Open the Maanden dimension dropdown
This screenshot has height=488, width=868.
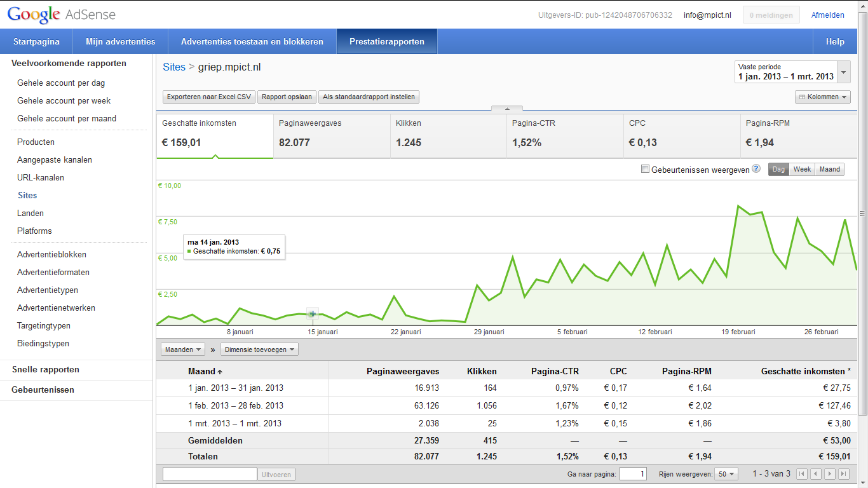(183, 349)
